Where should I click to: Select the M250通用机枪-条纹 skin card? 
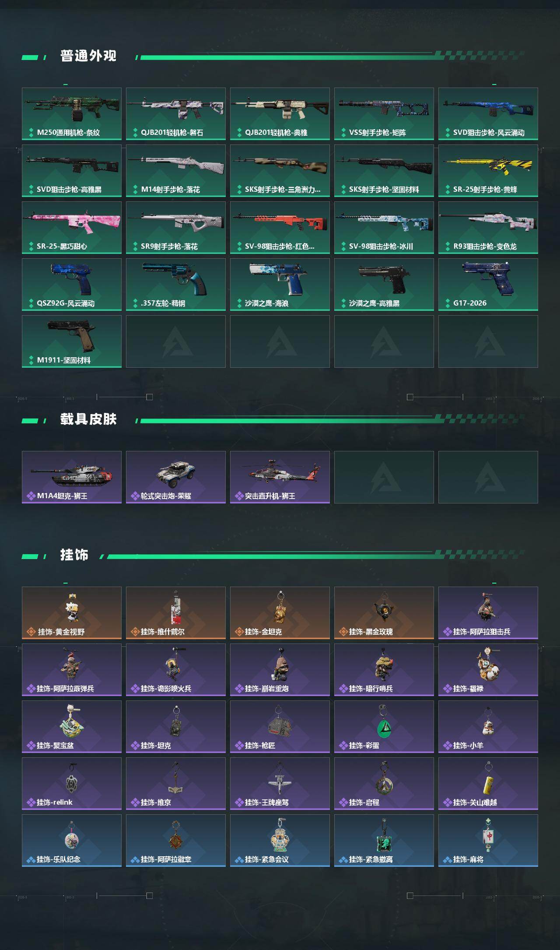[x=72, y=114]
